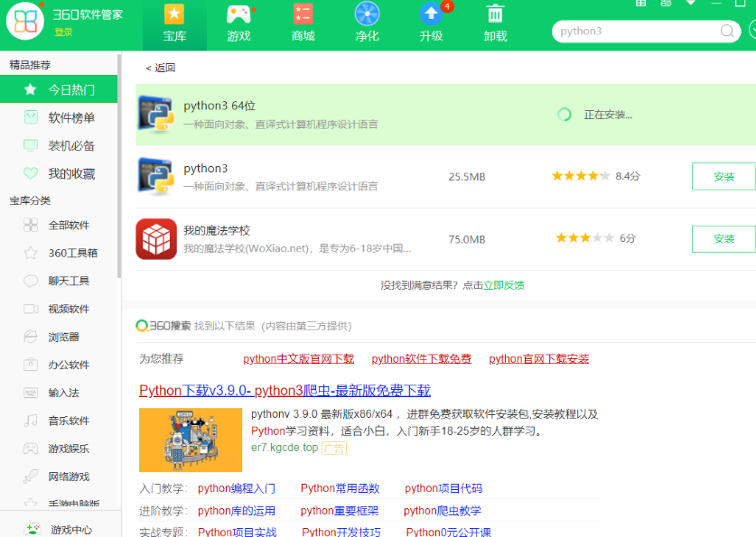Click the star icon beside 今日热门

(x=31, y=89)
